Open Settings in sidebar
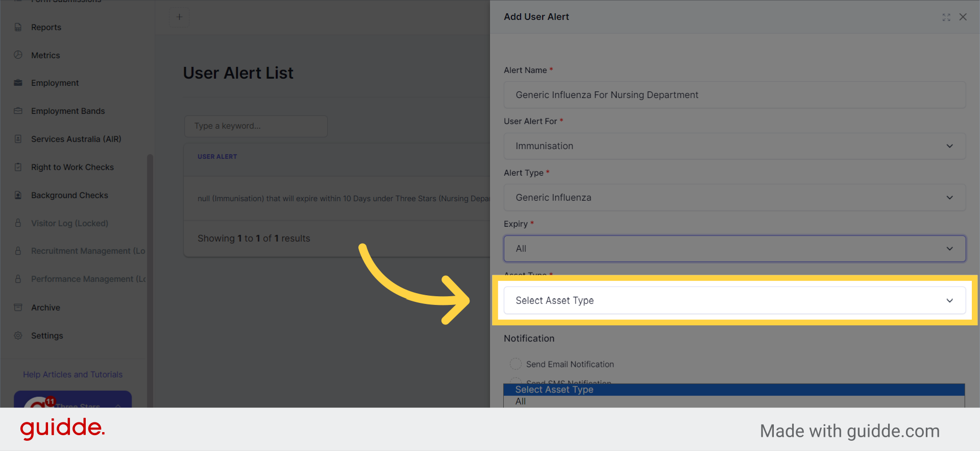Screen dimensions: 980x451 pyautogui.click(x=47, y=336)
